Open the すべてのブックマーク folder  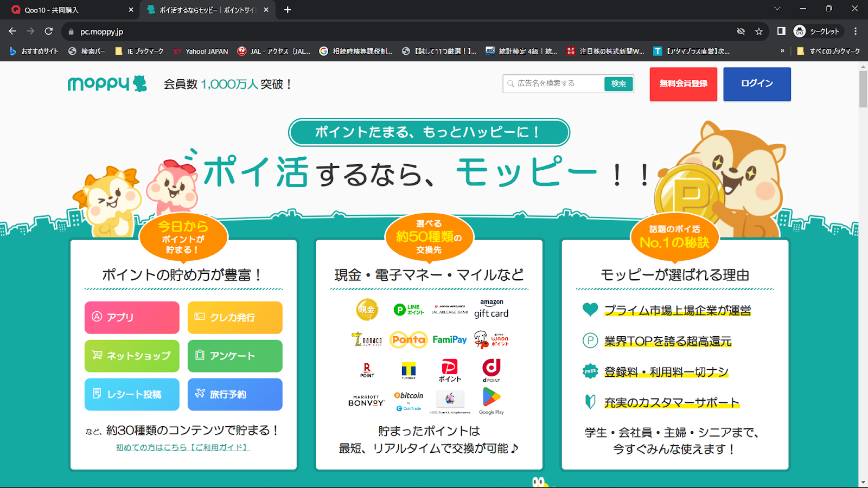(x=828, y=51)
